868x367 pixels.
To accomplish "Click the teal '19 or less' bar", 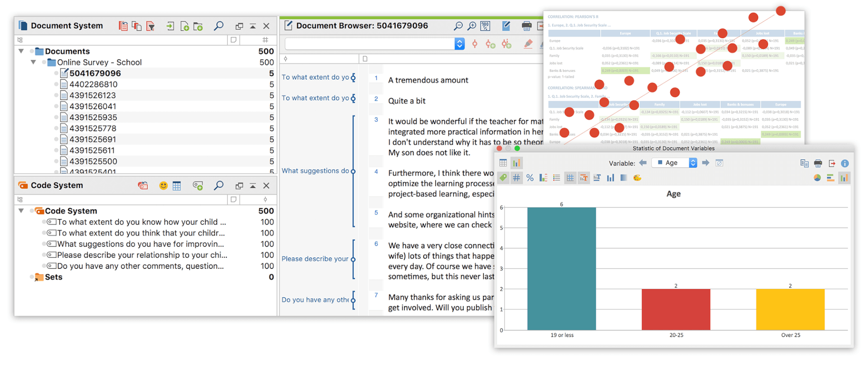I will click(562, 269).
